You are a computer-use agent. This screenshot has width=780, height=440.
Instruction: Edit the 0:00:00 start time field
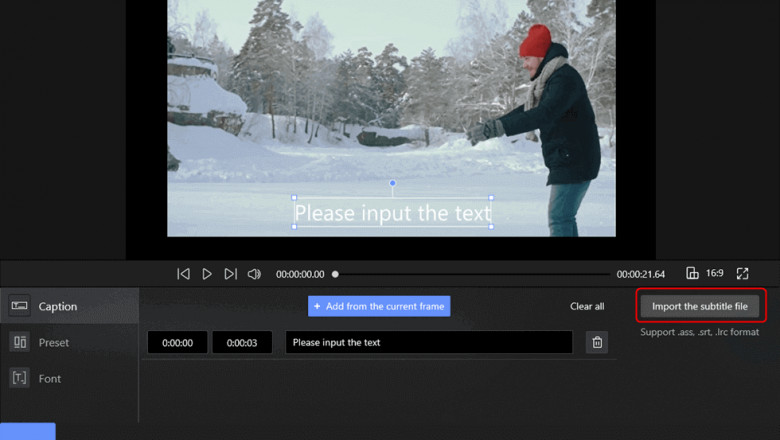coord(178,343)
